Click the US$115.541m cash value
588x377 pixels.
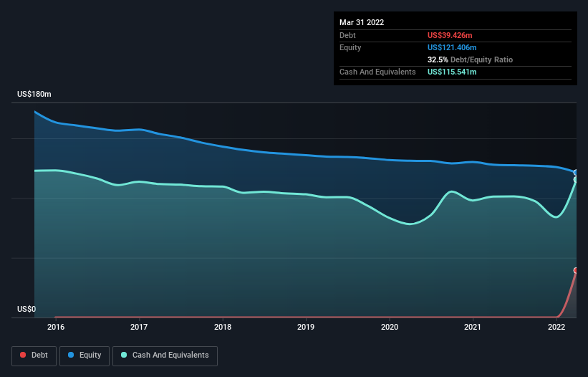pos(452,72)
